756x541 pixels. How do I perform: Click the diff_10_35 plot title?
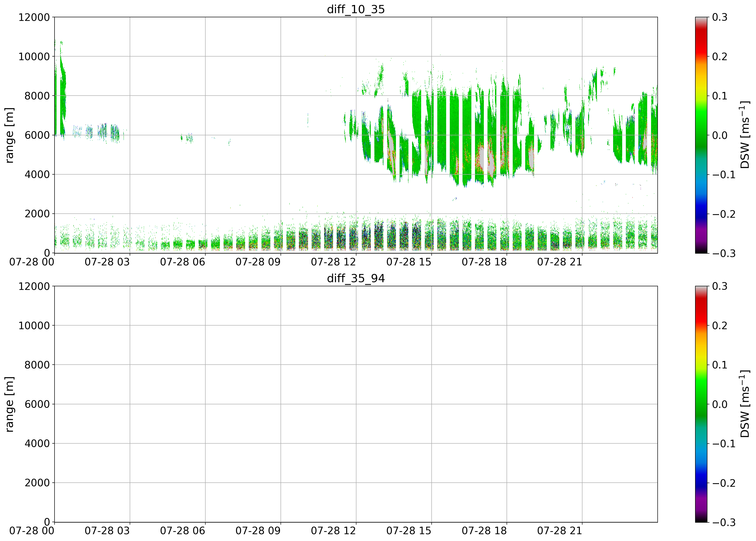click(356, 9)
